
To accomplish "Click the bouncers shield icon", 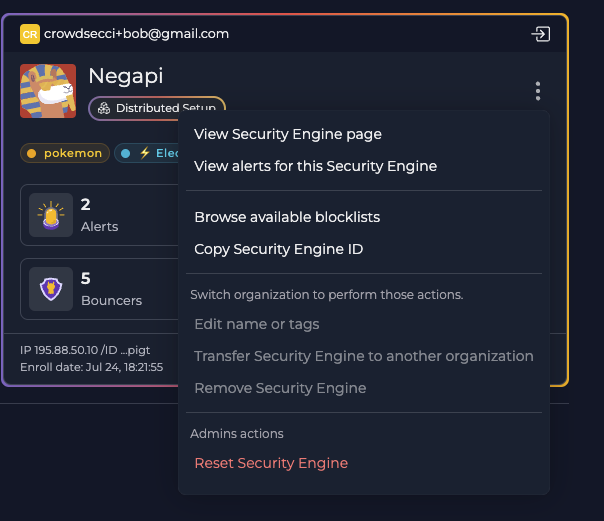I will pos(50,288).
